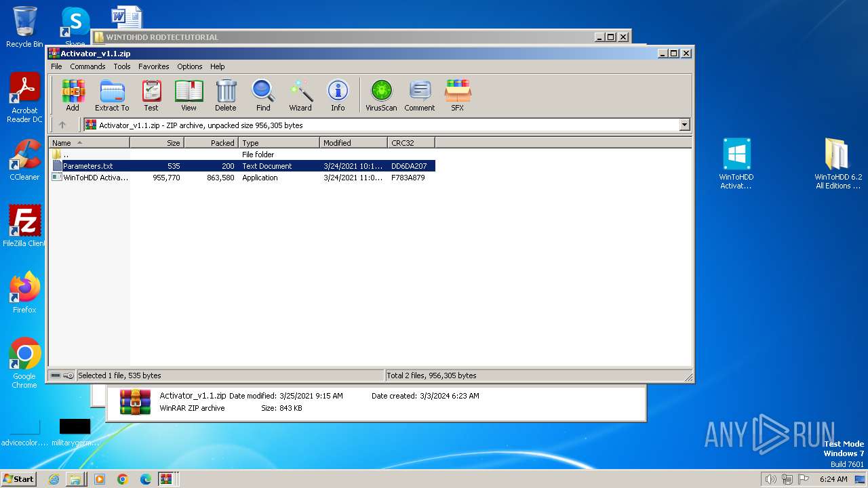Image resolution: width=868 pixels, height=488 pixels.
Task: Click the Extract To toolbar icon
Action: 112,95
